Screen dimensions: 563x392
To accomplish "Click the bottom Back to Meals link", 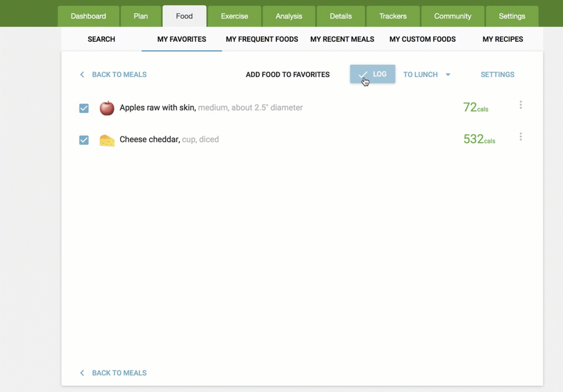I will point(119,373).
